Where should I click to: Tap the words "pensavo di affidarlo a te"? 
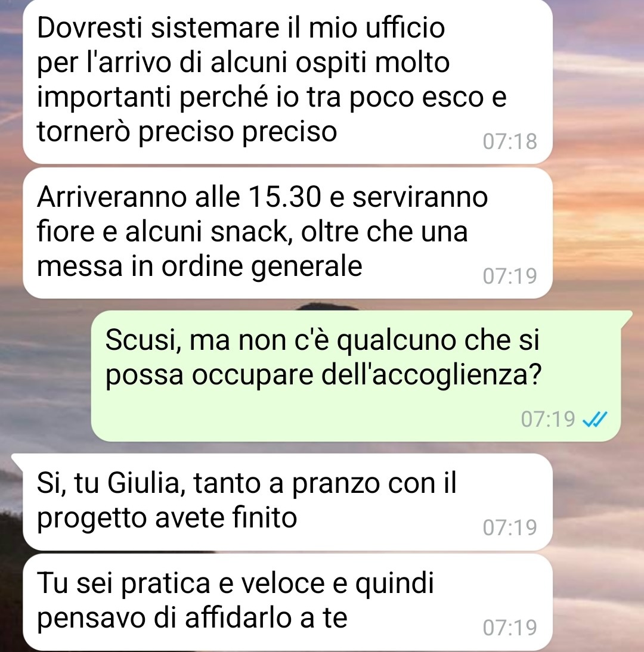coord(192,618)
